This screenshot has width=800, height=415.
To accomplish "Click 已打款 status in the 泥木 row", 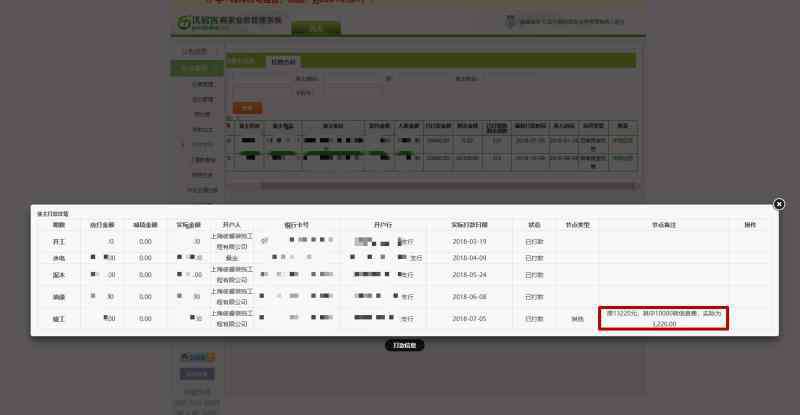I will pyautogui.click(x=534, y=275).
